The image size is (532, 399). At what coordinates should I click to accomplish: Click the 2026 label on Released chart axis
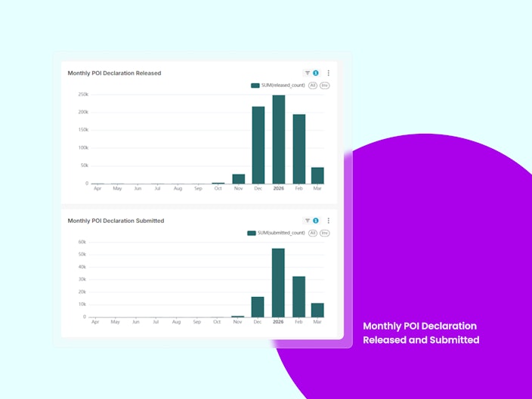279,188
